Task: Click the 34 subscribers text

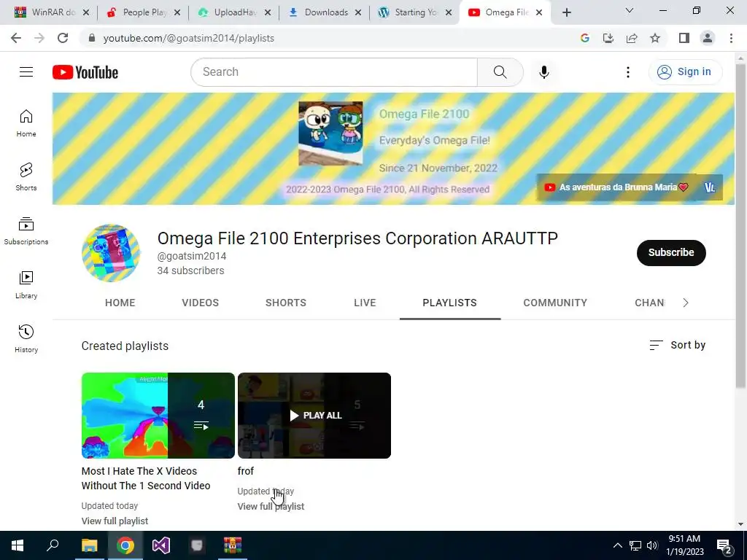Action: tap(190, 271)
